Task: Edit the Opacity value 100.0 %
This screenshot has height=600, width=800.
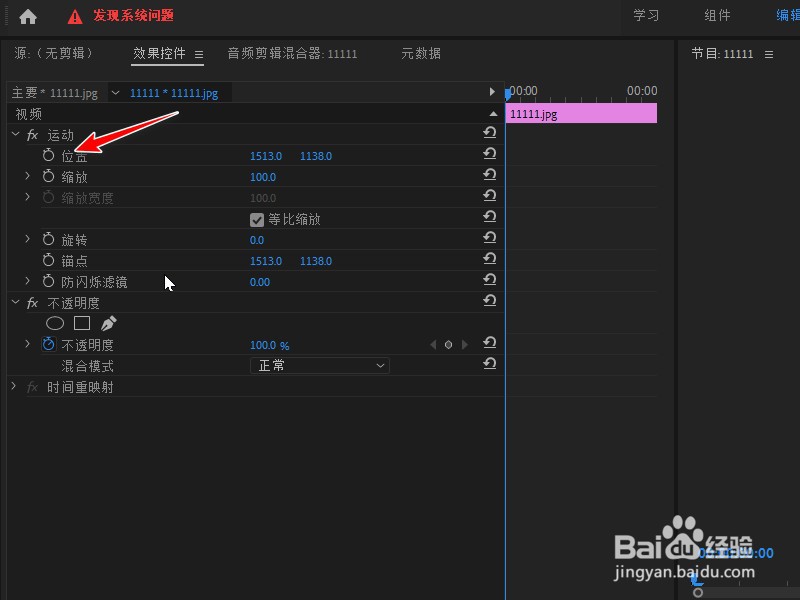Action: 269,345
